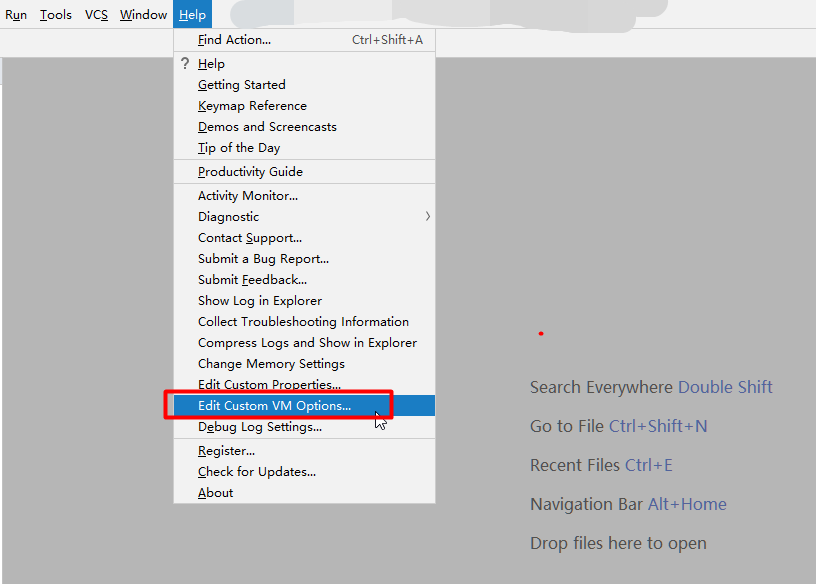Click the question mark Help icon

185,64
